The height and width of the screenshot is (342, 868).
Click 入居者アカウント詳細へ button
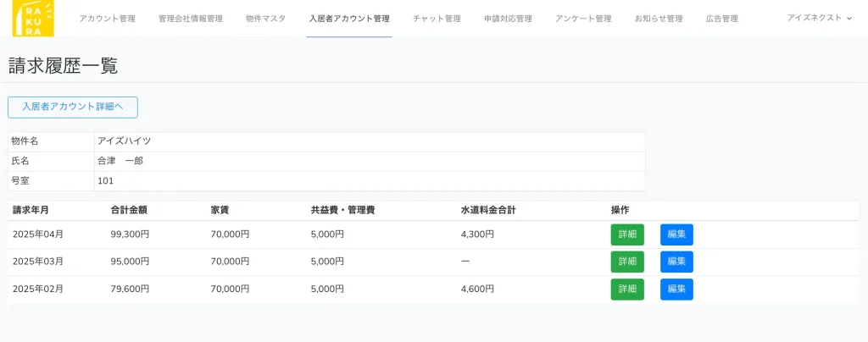(73, 108)
